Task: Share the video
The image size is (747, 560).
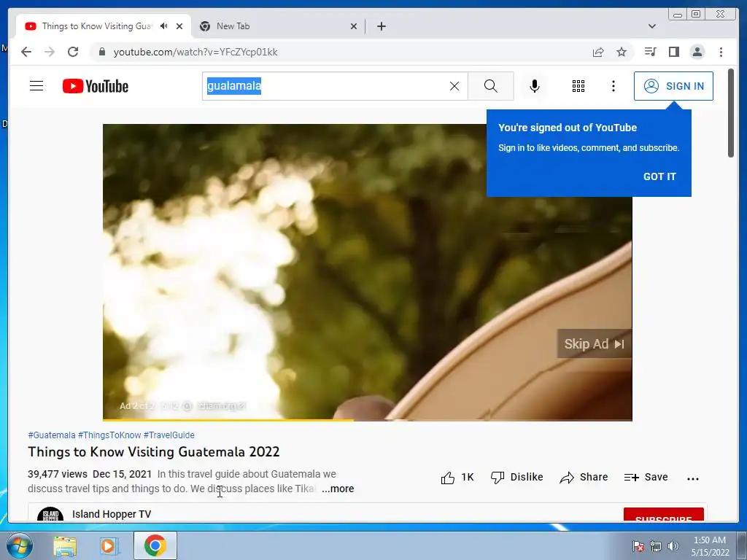Action: click(x=584, y=478)
